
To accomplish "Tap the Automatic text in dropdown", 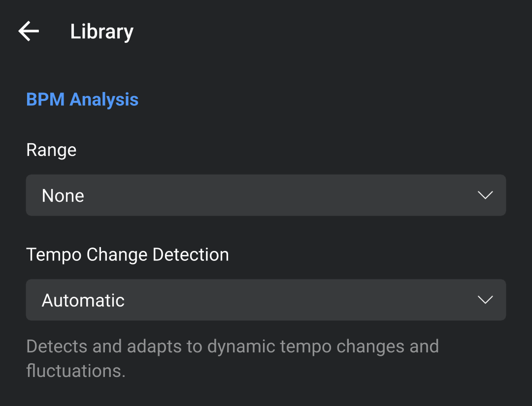I will coord(83,300).
